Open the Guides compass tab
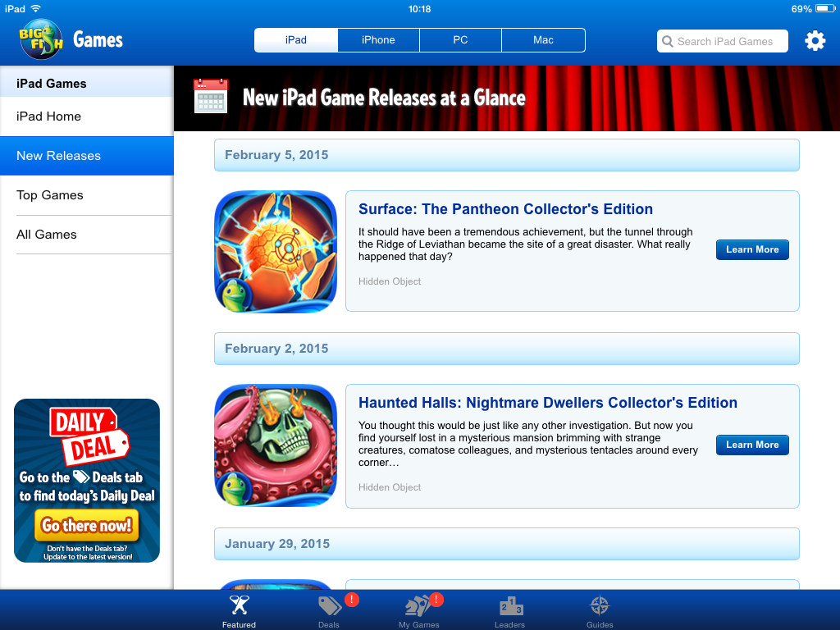840x630 pixels. coord(600,610)
